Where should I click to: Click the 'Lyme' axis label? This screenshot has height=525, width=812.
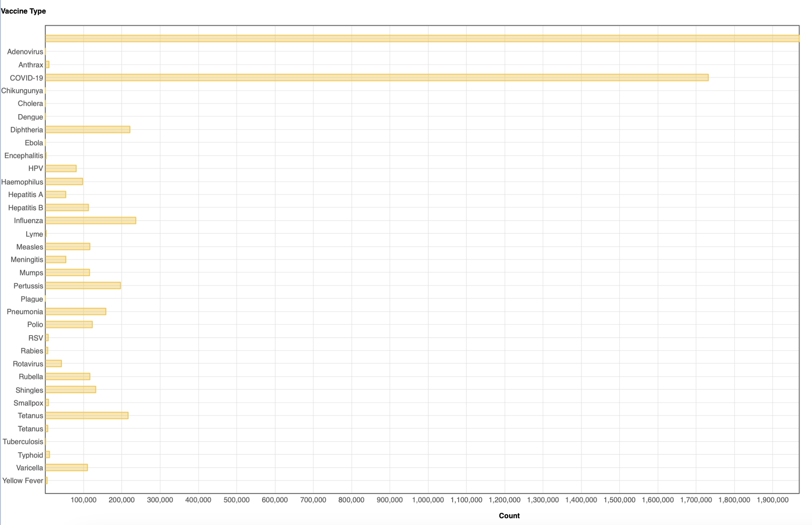pos(34,234)
